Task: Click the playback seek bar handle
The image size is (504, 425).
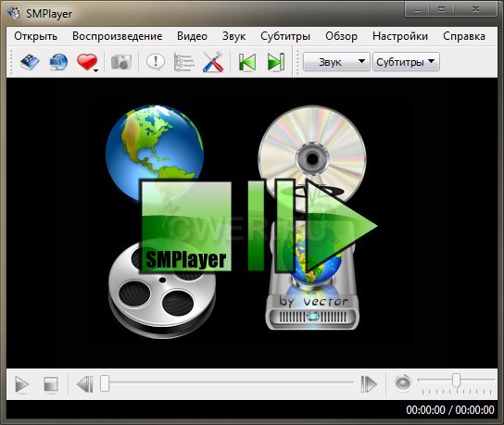Action: pos(105,383)
